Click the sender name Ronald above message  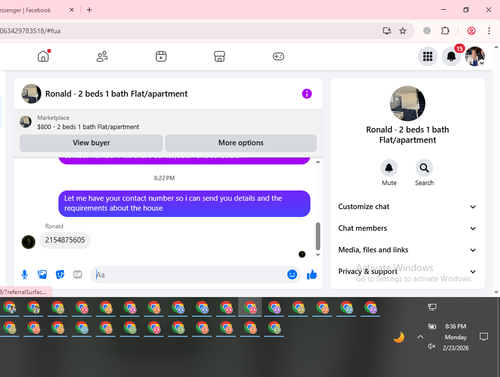click(x=54, y=226)
